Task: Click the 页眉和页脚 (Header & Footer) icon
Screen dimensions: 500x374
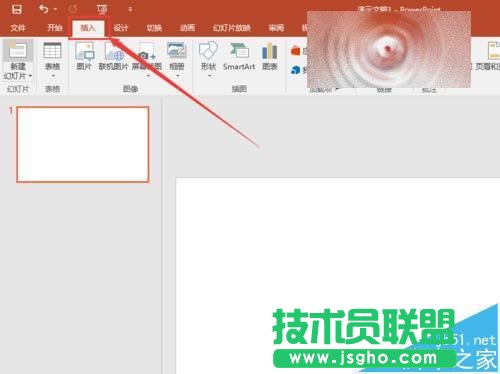Action: click(494, 51)
